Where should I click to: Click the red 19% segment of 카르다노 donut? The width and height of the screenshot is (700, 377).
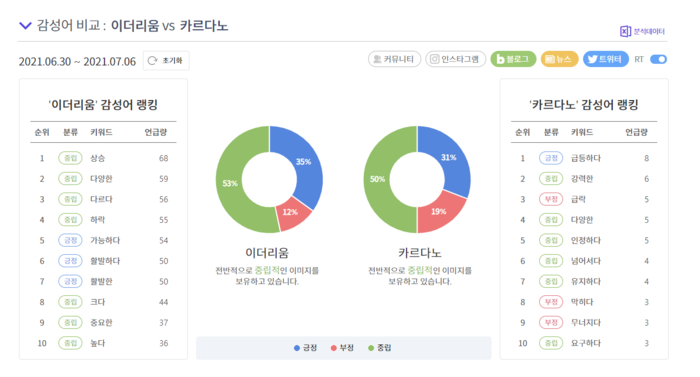(440, 212)
